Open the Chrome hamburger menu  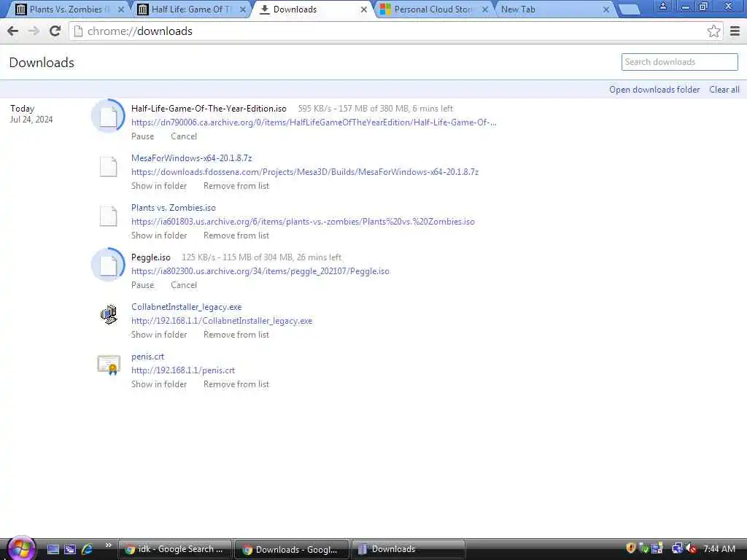[735, 31]
